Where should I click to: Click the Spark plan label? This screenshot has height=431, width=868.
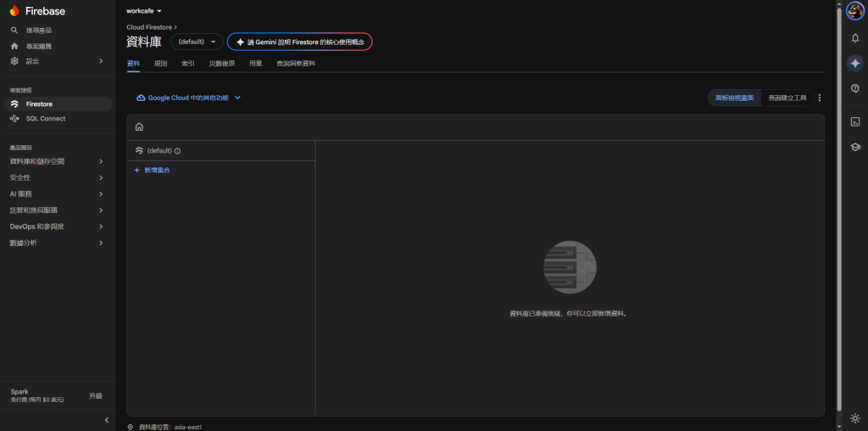tap(19, 392)
